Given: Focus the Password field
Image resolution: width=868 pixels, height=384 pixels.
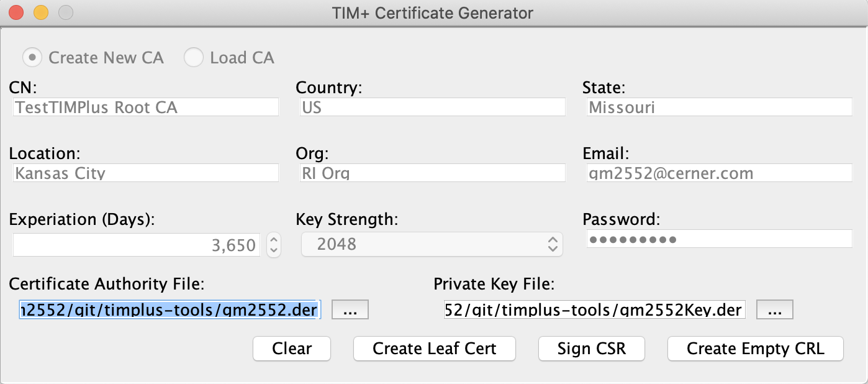Looking at the screenshot, I should point(719,239).
